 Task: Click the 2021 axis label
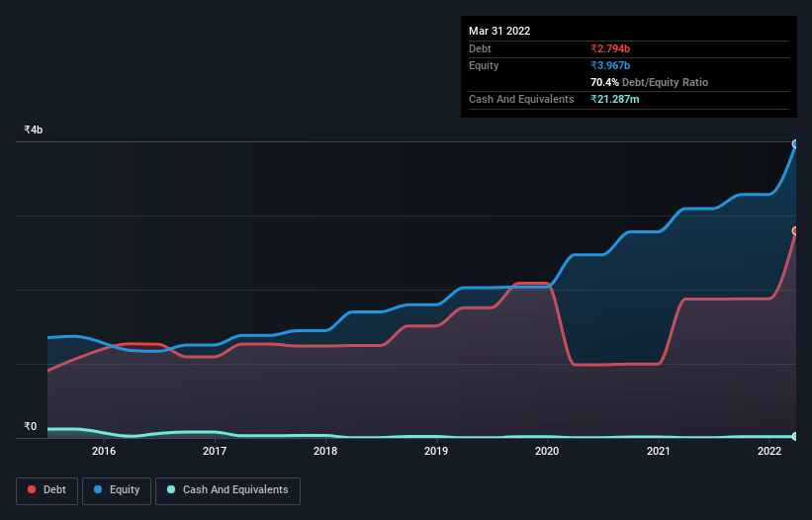[x=658, y=451]
